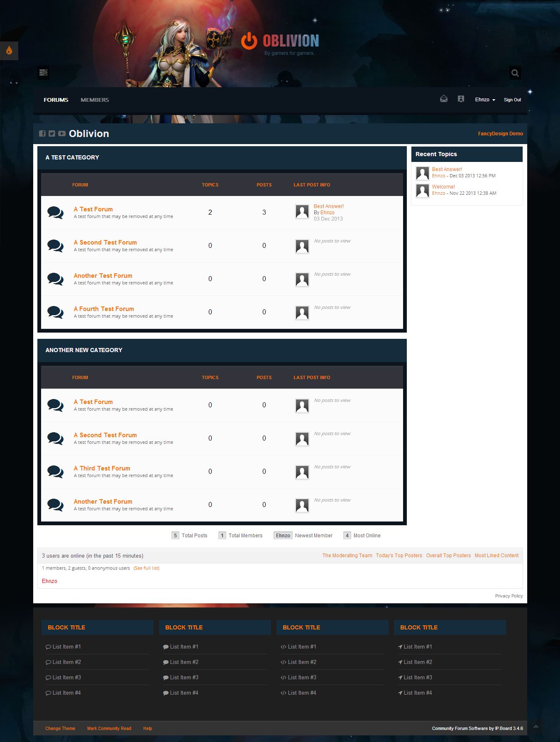Viewport: 560px width, 742px height.
Task: Click the Facebook social icon
Action: pos(42,134)
